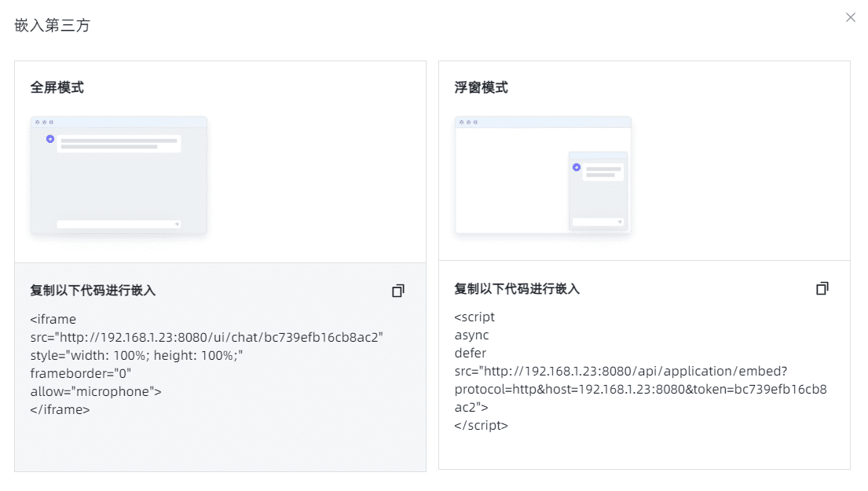Click send arrow in full-screen preview image

pos(177,224)
